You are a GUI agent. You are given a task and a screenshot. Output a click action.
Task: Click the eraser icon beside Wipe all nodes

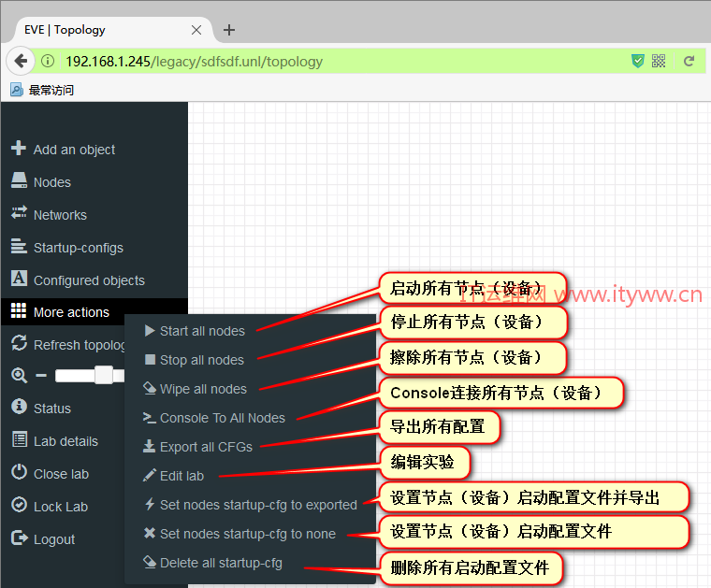click(150, 388)
